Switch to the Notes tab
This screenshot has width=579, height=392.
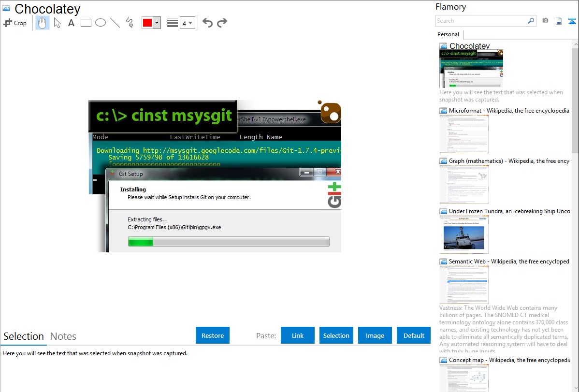click(63, 336)
